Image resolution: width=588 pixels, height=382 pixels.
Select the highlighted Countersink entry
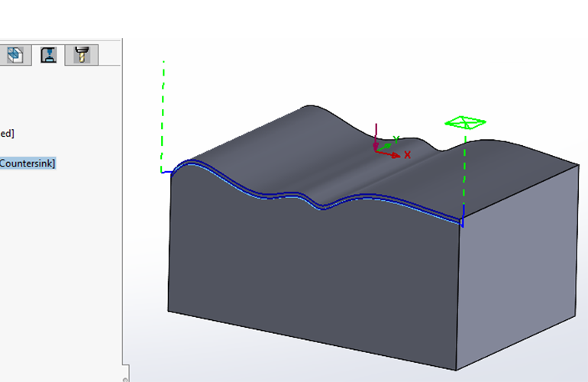[x=27, y=163]
